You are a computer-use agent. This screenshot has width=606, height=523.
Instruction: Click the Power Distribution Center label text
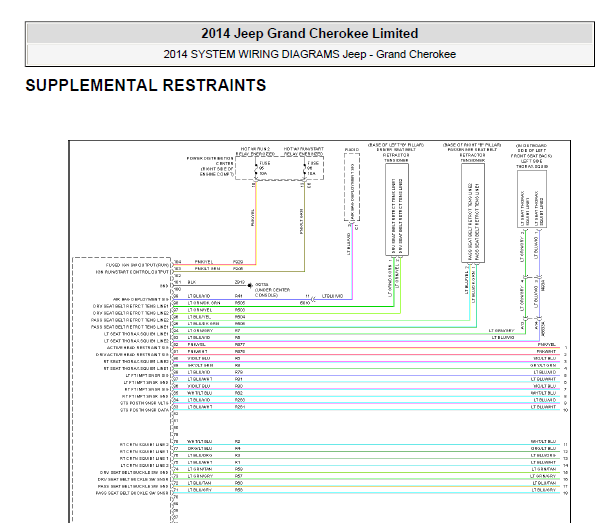click(x=211, y=166)
